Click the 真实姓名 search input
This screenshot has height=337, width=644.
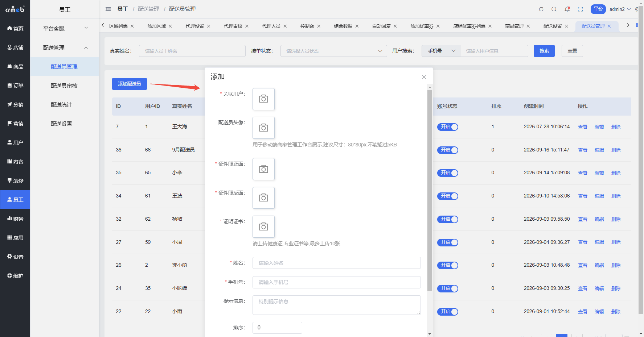192,51
